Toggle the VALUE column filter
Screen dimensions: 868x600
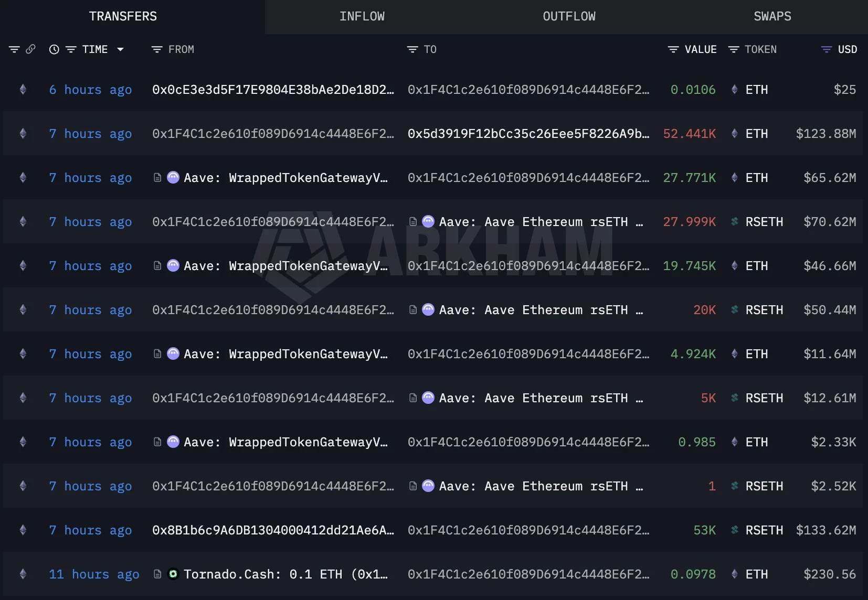point(673,49)
